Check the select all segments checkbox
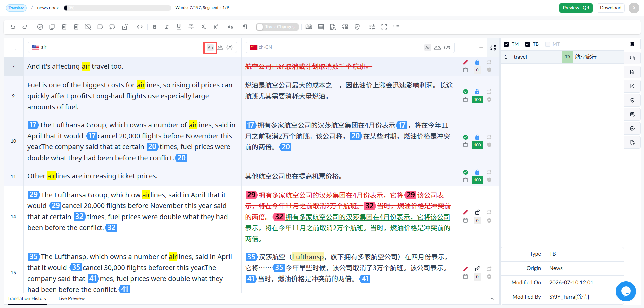The width and height of the screenshot is (644, 308). 13,47
